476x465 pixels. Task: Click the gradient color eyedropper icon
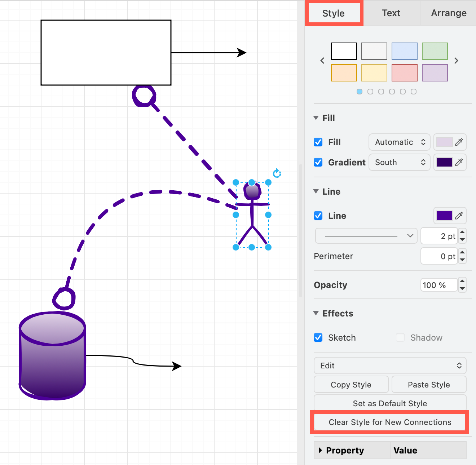tap(459, 162)
